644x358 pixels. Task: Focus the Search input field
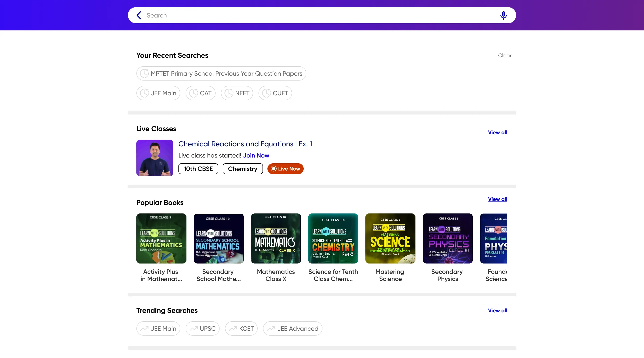(318, 15)
